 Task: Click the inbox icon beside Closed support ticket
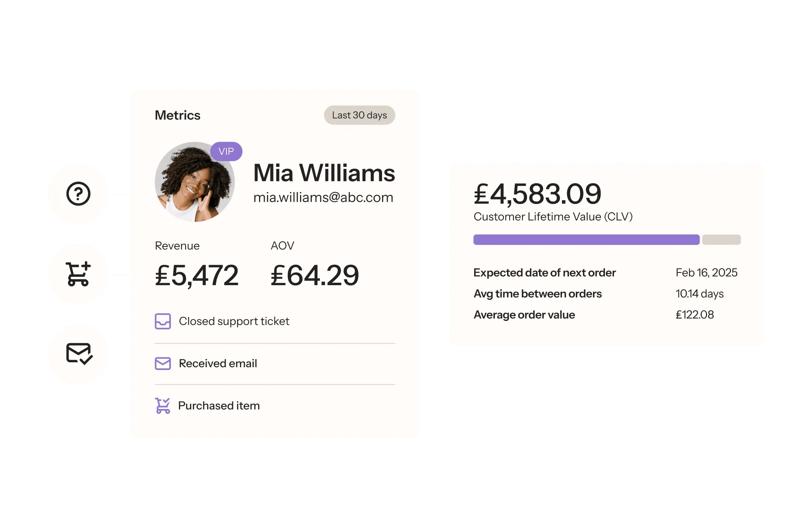click(163, 321)
